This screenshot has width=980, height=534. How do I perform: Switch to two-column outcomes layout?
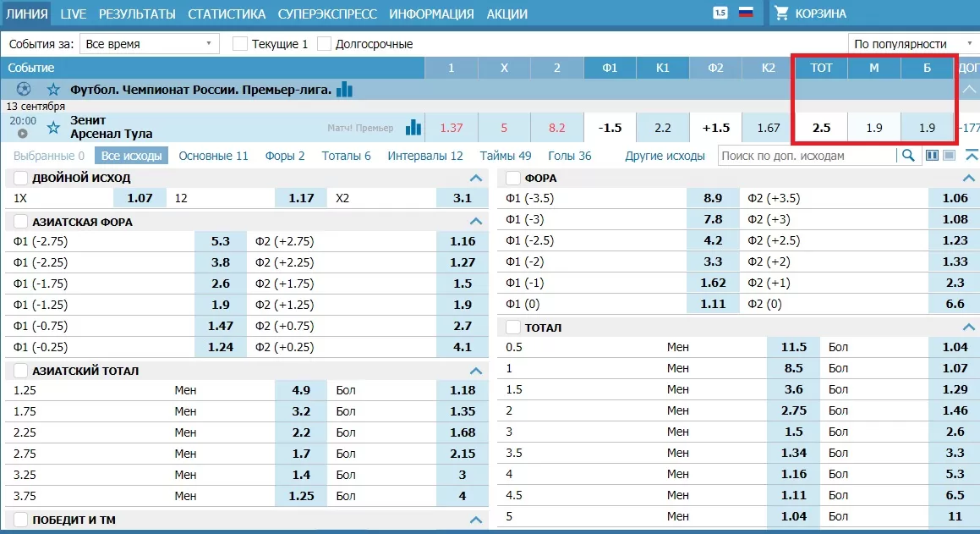point(933,156)
